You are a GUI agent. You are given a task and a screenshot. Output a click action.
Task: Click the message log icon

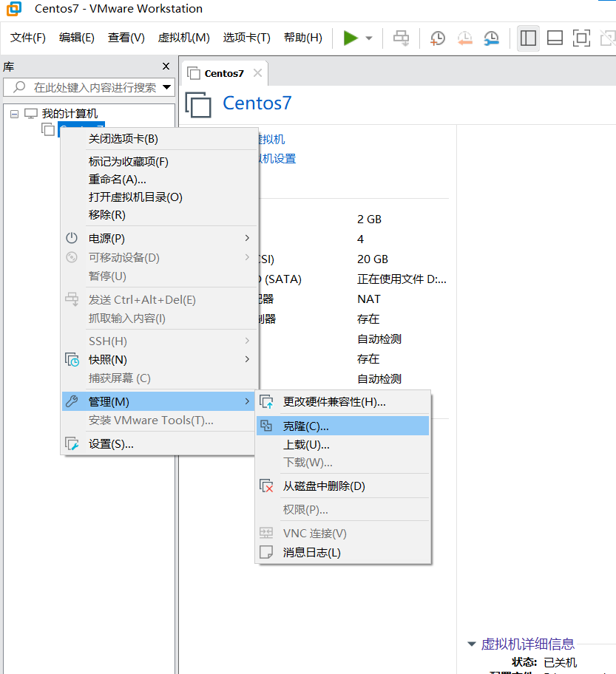click(x=266, y=552)
